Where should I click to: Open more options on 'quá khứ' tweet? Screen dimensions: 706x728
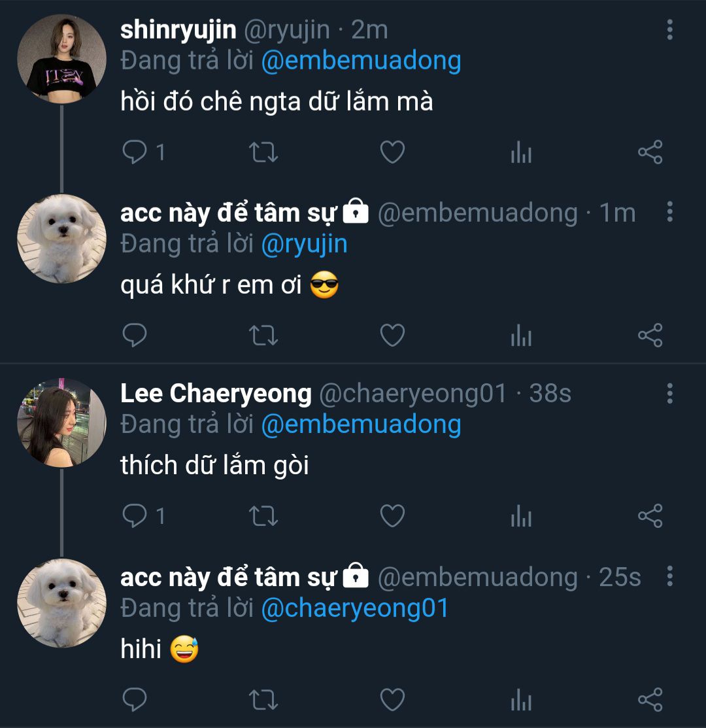[670, 213]
